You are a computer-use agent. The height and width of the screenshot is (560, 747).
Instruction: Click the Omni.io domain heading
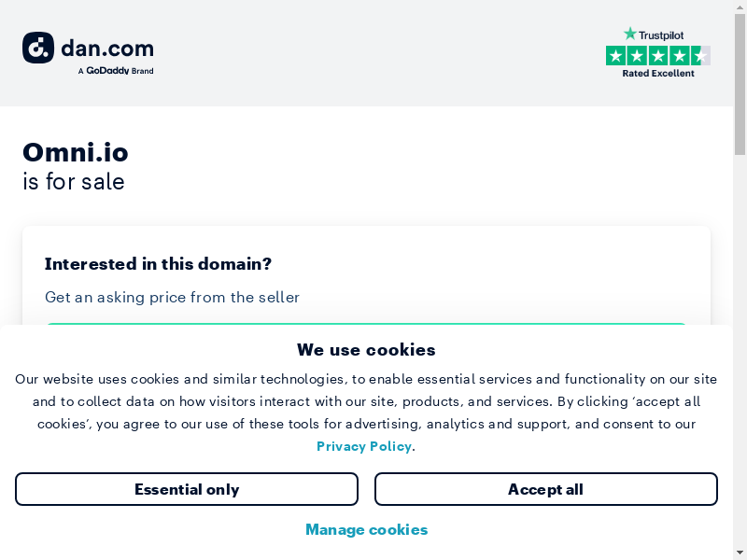coord(76,152)
